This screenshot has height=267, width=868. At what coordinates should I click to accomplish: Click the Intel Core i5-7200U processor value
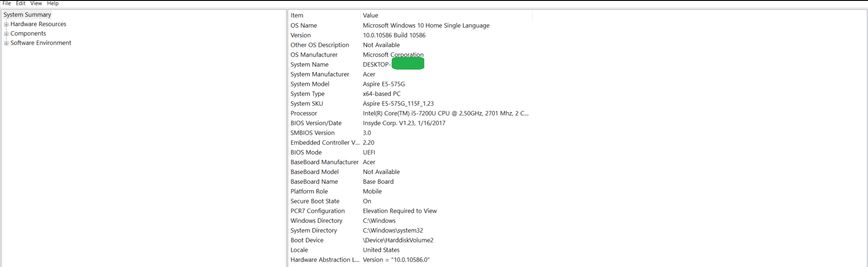pos(446,113)
